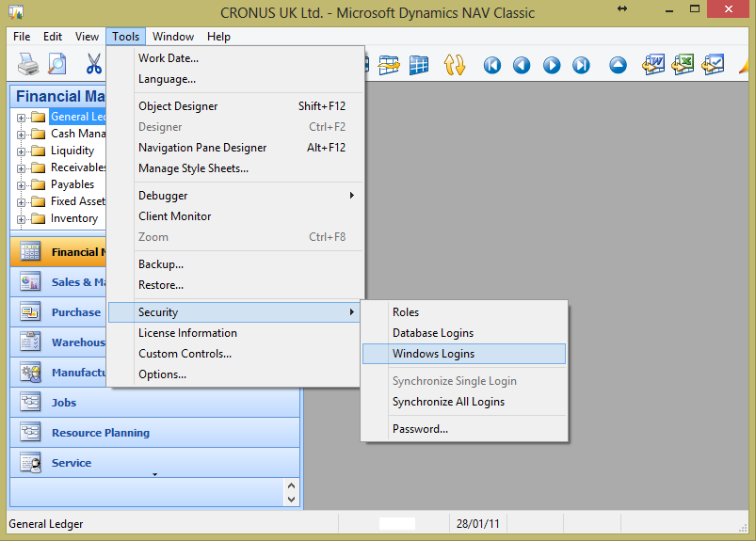Choose Windows Logins from Security submenu
This screenshot has width=756, height=541.
point(464,354)
